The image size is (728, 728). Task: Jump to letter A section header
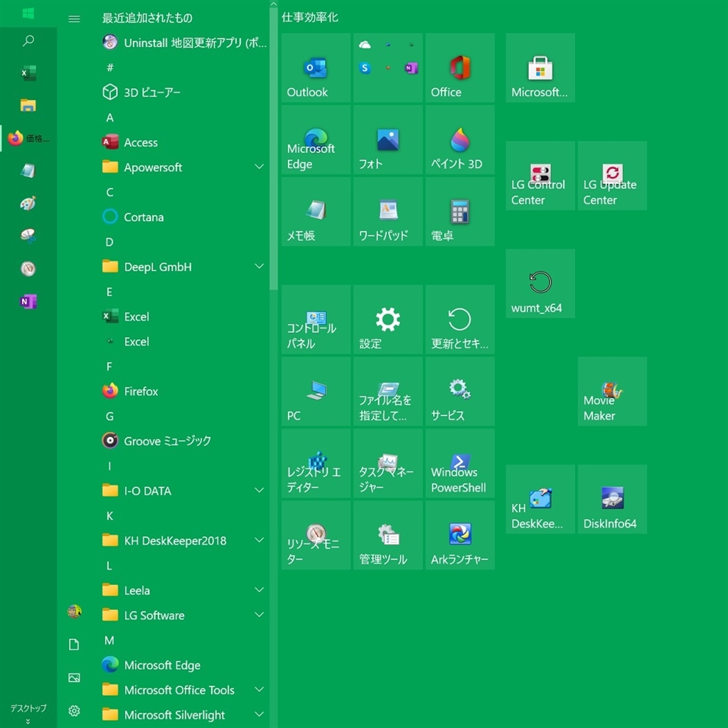pyautogui.click(x=110, y=117)
